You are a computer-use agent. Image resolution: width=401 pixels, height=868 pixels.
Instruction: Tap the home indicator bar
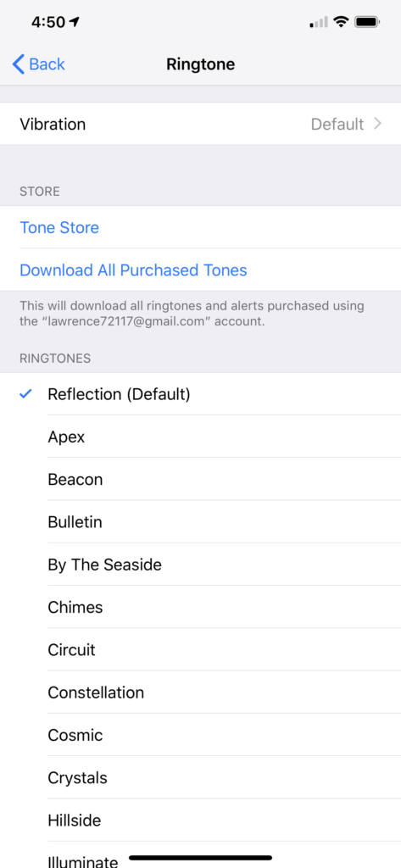(x=200, y=858)
